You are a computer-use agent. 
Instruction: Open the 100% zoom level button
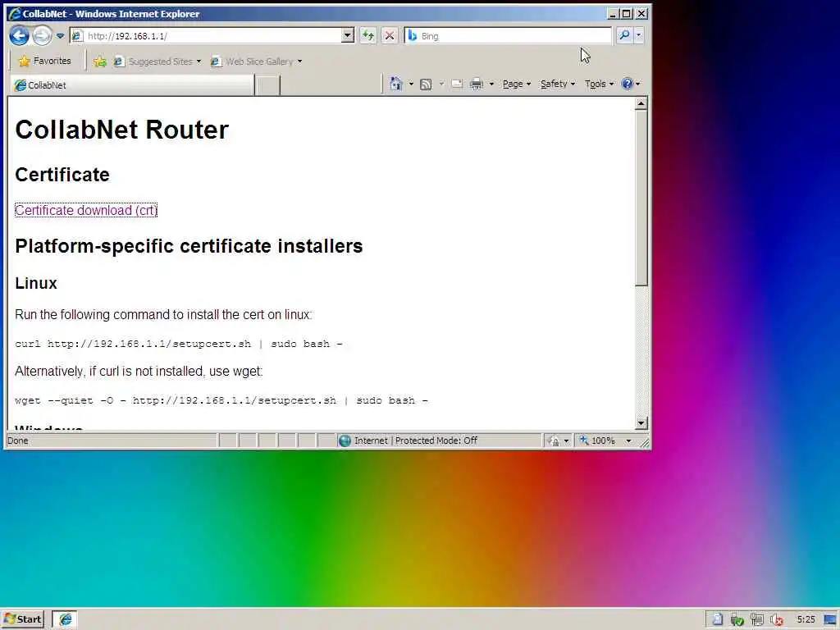[598, 441]
